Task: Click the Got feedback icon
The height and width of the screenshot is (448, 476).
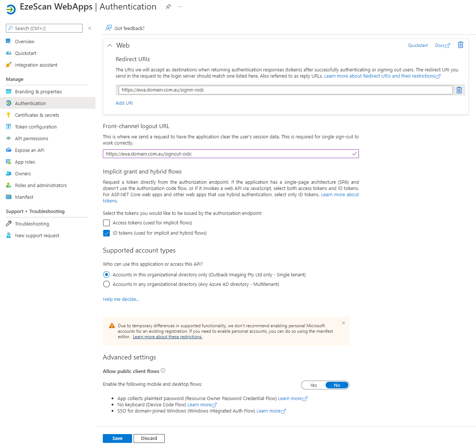Action: [x=109, y=28]
